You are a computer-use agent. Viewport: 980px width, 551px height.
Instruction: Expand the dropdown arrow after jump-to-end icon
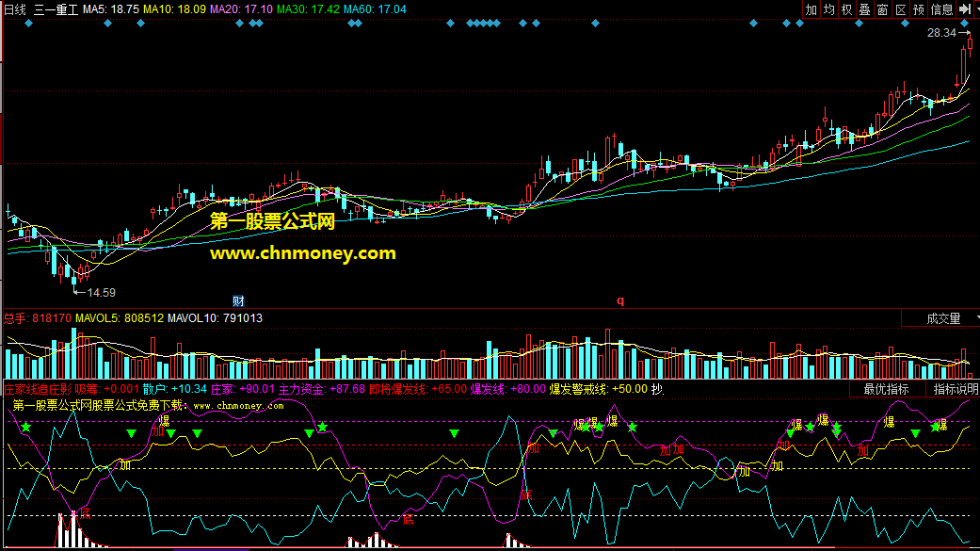pos(976,9)
